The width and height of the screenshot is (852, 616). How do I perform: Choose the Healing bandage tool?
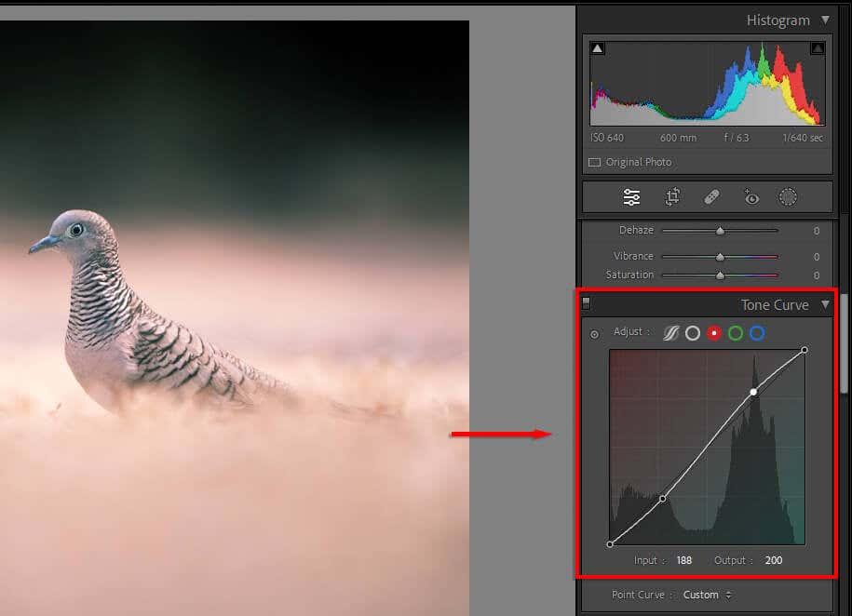tap(711, 197)
